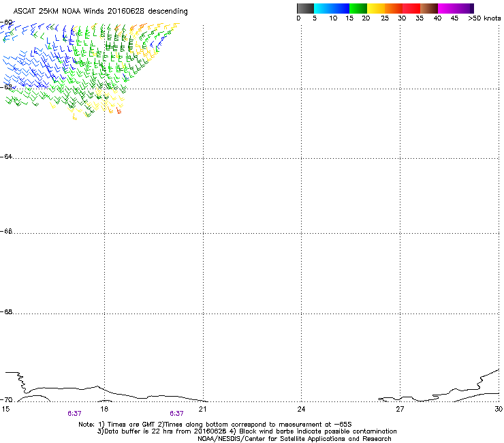Click the yellow 20-25 knots color segment

click(376, 8)
